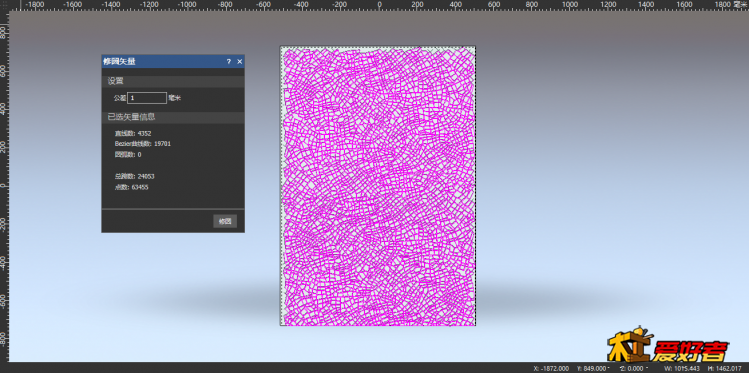Click the total span count 24053
This screenshot has width=749, height=373.
(x=146, y=176)
